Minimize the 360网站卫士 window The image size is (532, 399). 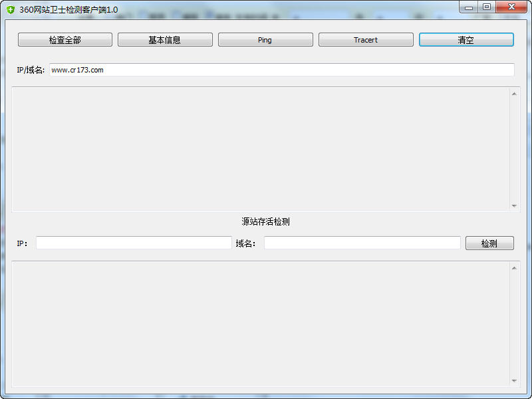click(469, 7)
